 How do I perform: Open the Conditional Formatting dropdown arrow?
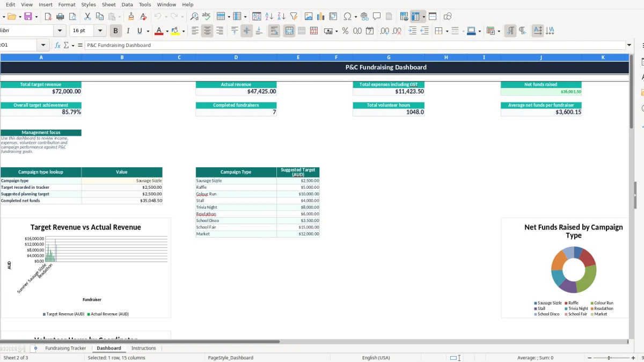pyautogui.click(x=499, y=31)
